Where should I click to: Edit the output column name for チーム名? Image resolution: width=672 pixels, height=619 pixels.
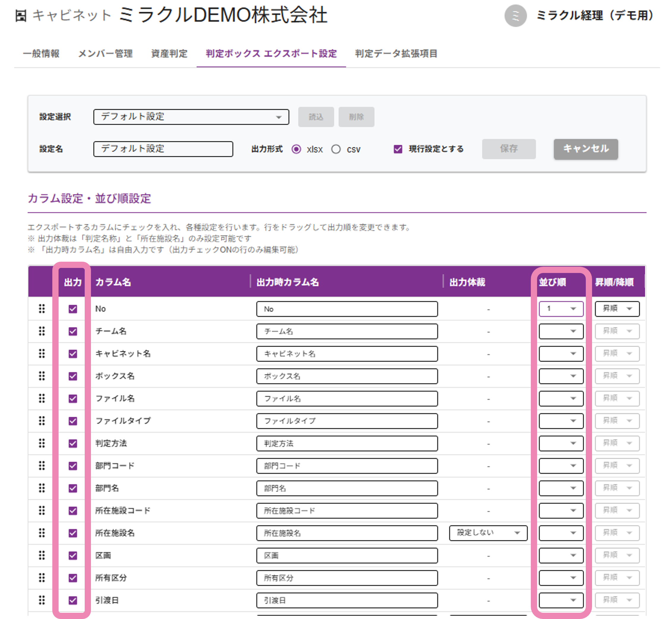[x=347, y=331]
